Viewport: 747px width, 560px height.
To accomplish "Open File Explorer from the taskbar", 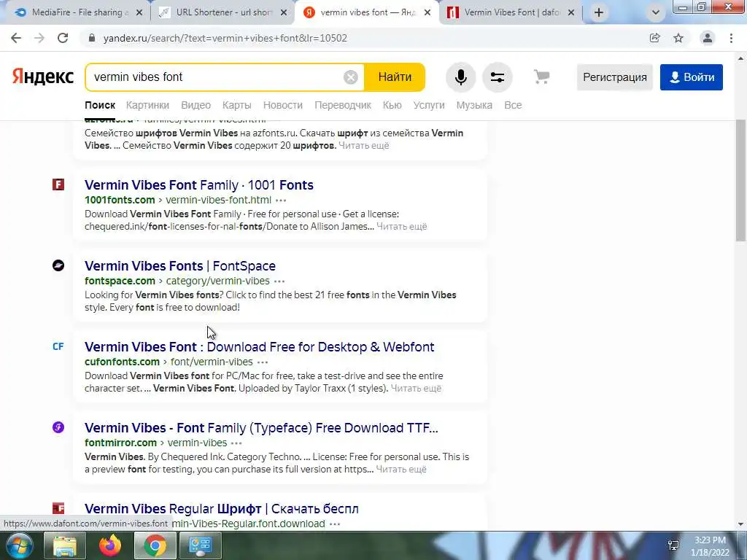I will click(64, 545).
